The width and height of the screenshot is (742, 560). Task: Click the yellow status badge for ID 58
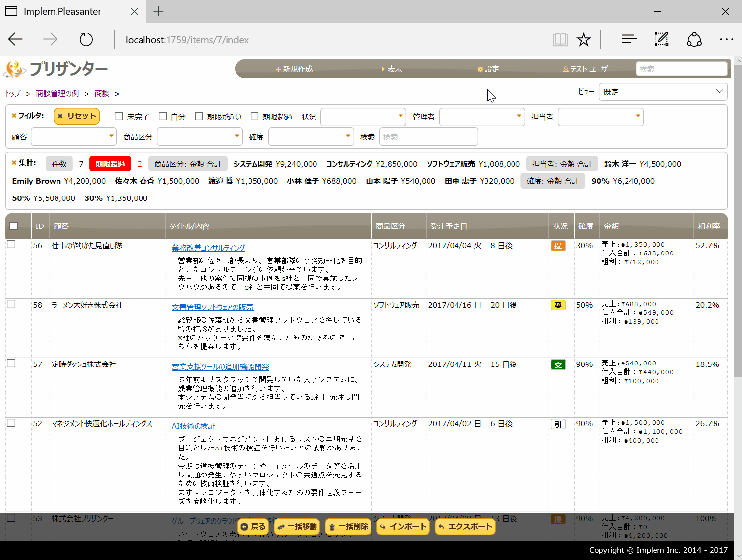tap(558, 305)
